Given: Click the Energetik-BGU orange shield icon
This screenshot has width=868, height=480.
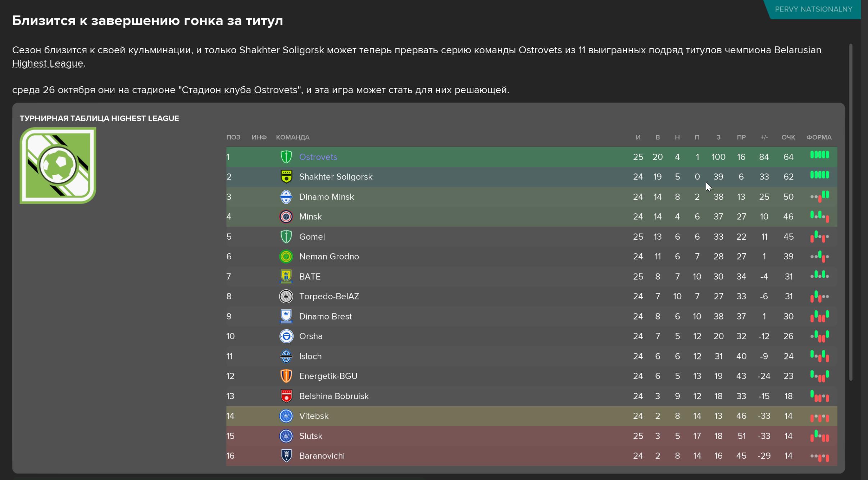Looking at the screenshot, I should [286, 376].
